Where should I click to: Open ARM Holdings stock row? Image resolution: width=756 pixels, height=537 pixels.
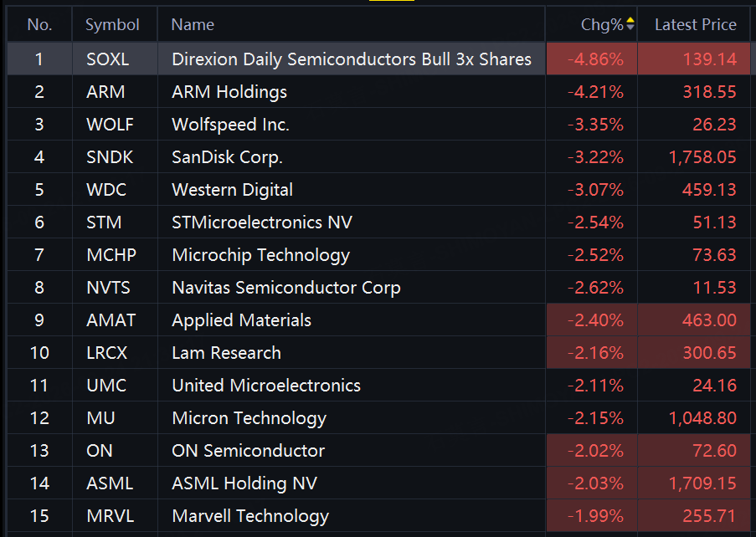[378, 91]
